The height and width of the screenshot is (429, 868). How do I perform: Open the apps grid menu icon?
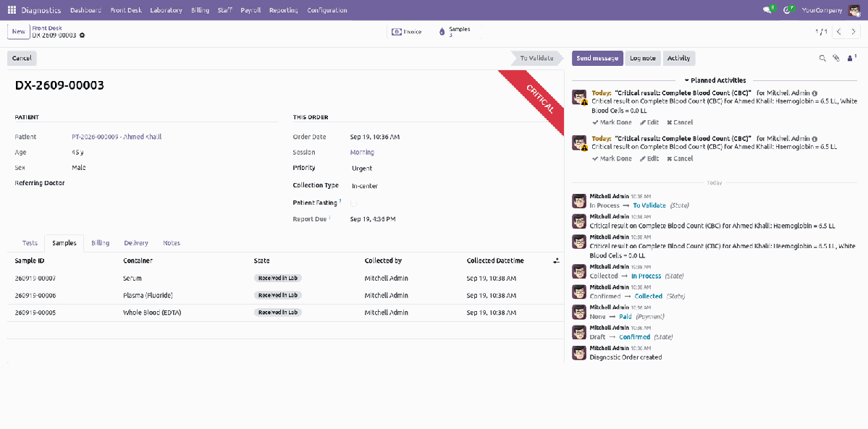[x=12, y=10]
